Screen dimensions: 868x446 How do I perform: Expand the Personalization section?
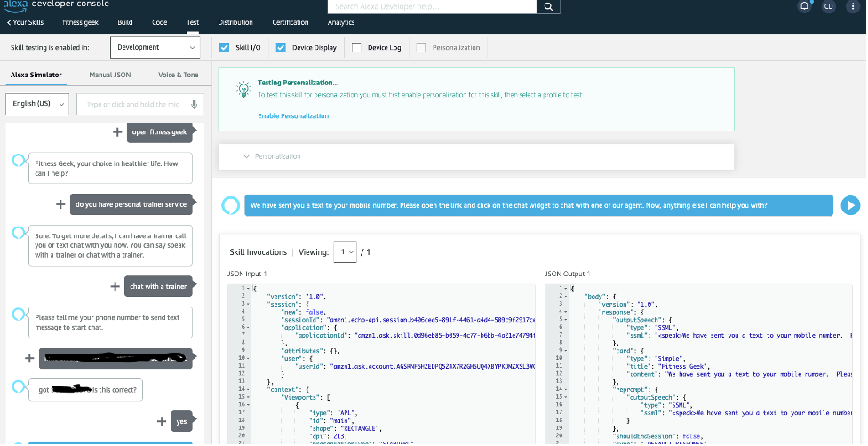(x=476, y=156)
